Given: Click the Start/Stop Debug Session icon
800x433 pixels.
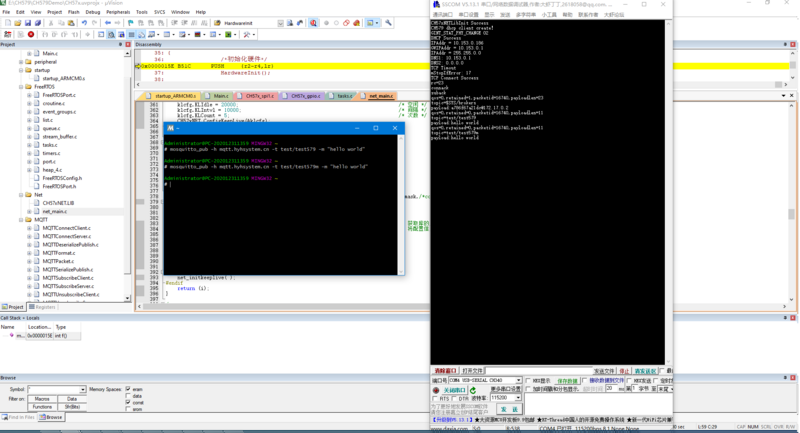Looking at the screenshot, I should (x=313, y=23).
